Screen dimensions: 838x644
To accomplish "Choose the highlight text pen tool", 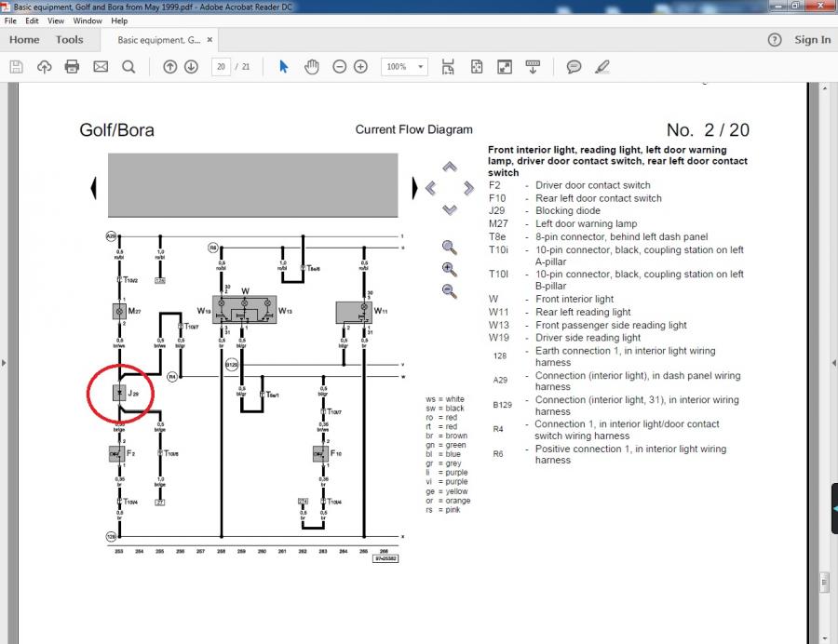I will (601, 67).
